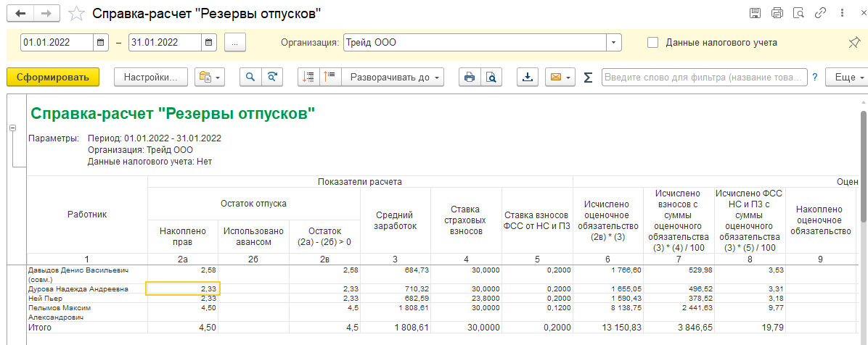Collapse all groups icon
Screen dimensions: 868x345
pyautogui.click(x=308, y=78)
